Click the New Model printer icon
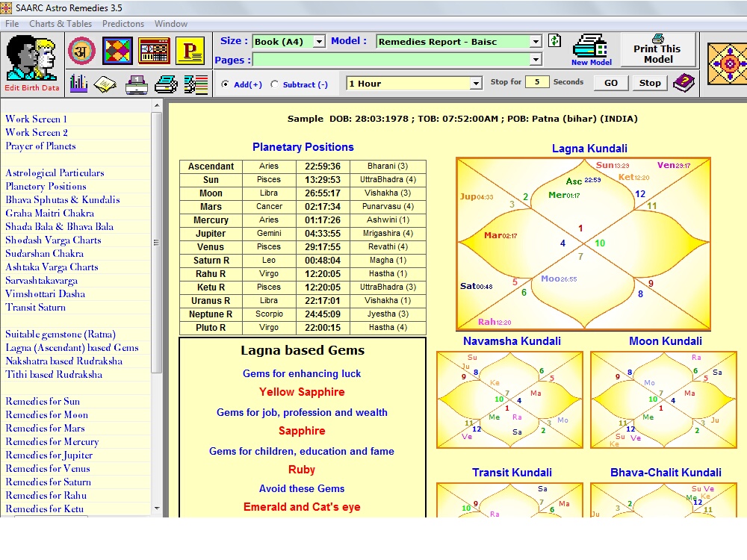Image resolution: width=747 pixels, height=560 pixels. 591,50
